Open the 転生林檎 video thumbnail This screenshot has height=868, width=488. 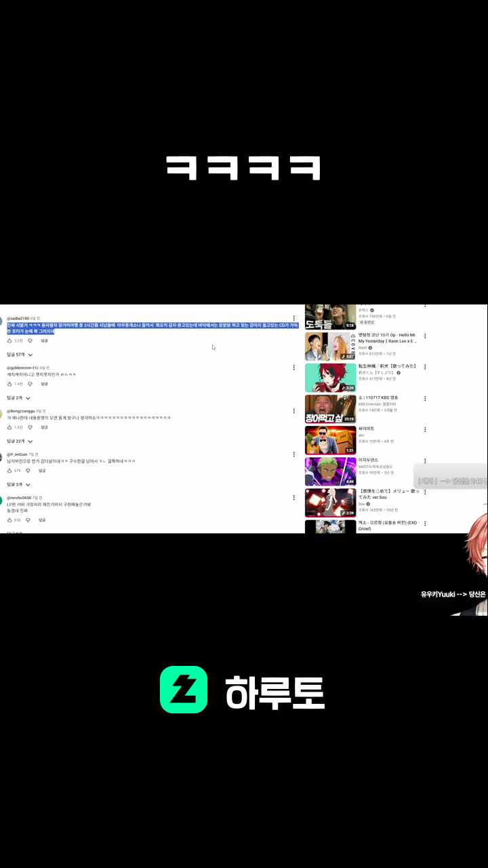pos(330,378)
